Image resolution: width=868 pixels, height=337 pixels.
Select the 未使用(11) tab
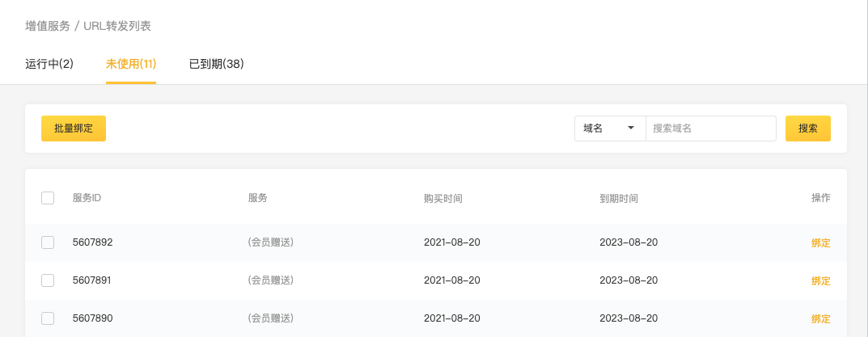pyautogui.click(x=130, y=64)
